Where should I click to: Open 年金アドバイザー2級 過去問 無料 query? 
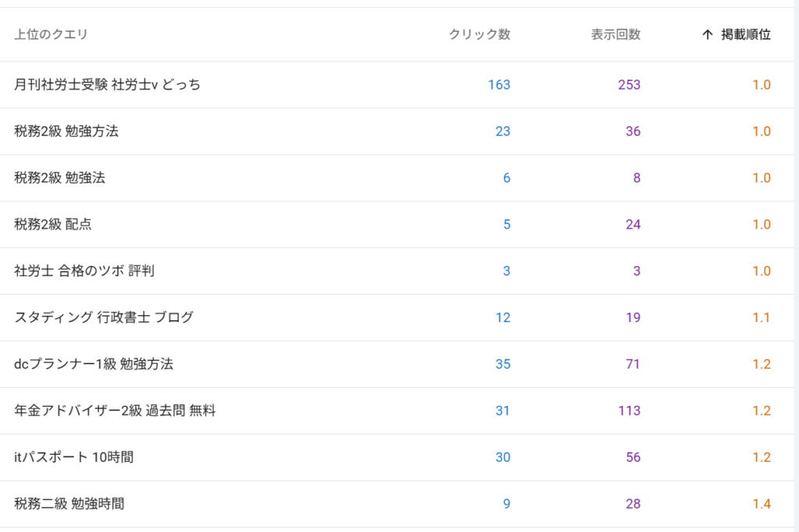[115, 411]
